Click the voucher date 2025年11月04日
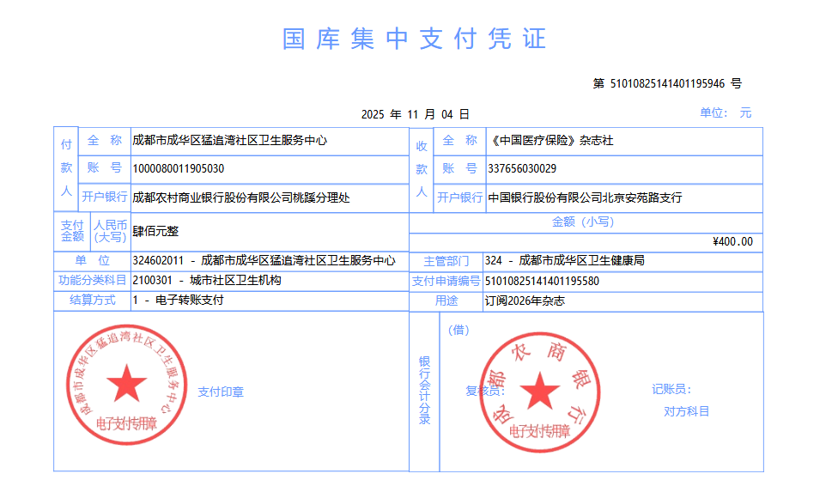The height and width of the screenshot is (504, 832). point(415,114)
